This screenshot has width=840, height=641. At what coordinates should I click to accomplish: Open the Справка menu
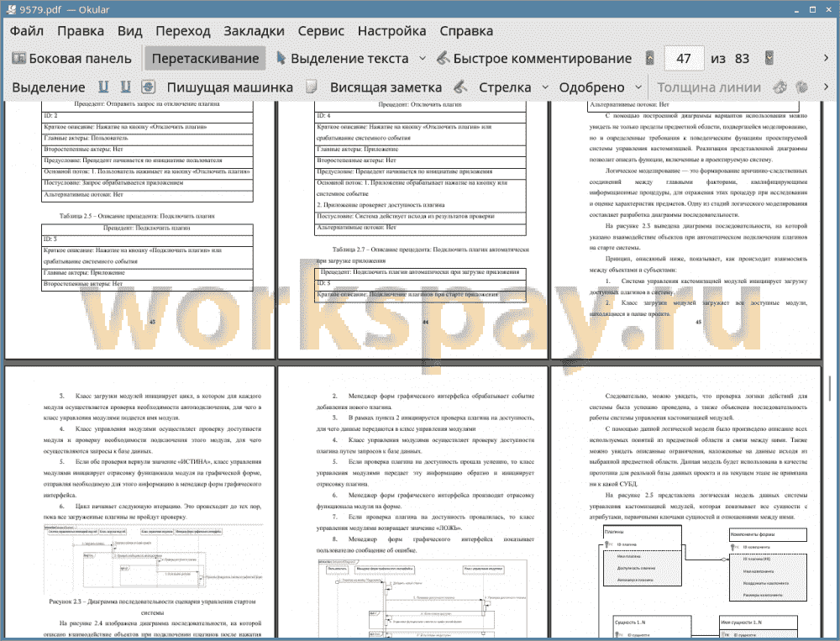pos(466,31)
